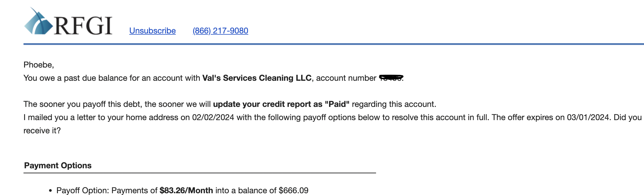Click the blue horizontal header divider
The height and width of the screenshot is (195, 644).
coord(334,44)
